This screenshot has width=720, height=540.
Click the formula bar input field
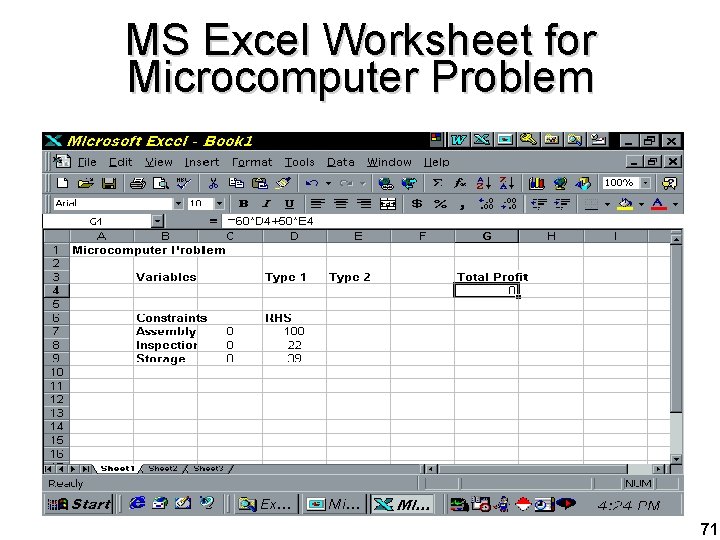[x=452, y=221]
